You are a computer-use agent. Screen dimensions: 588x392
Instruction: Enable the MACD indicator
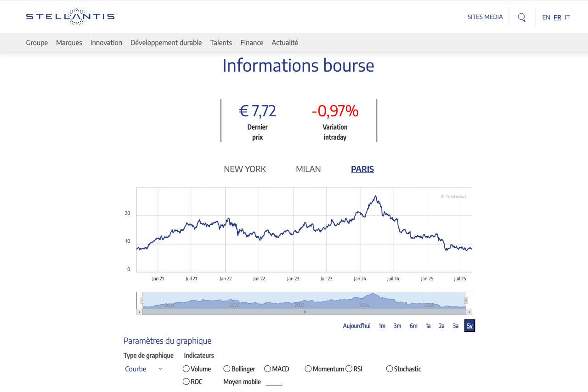(267, 369)
